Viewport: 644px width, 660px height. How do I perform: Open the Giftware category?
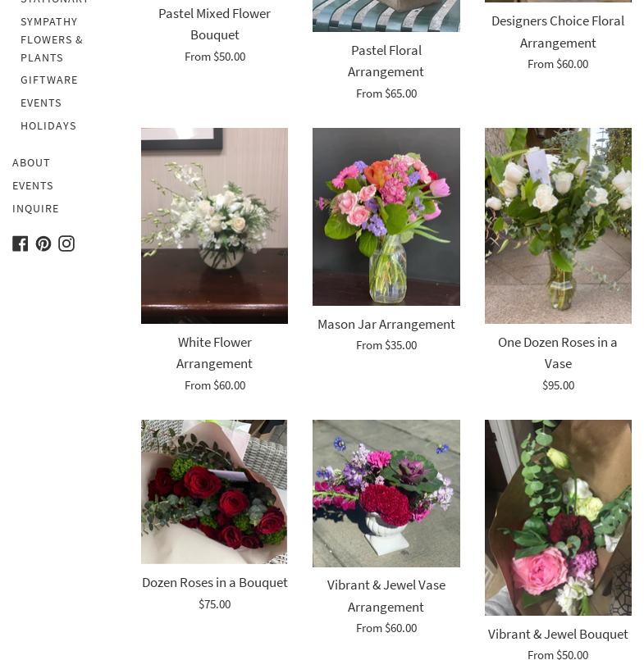coord(49,80)
